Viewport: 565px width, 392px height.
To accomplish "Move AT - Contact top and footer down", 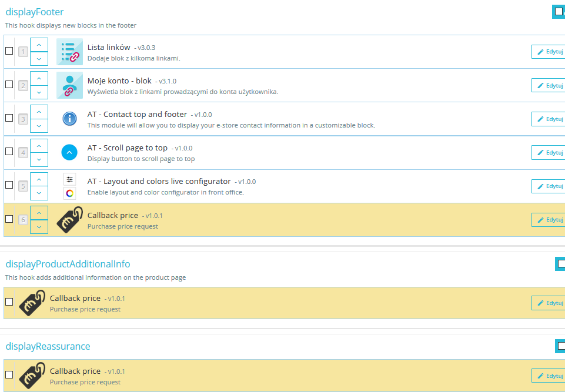I will coord(39,126).
